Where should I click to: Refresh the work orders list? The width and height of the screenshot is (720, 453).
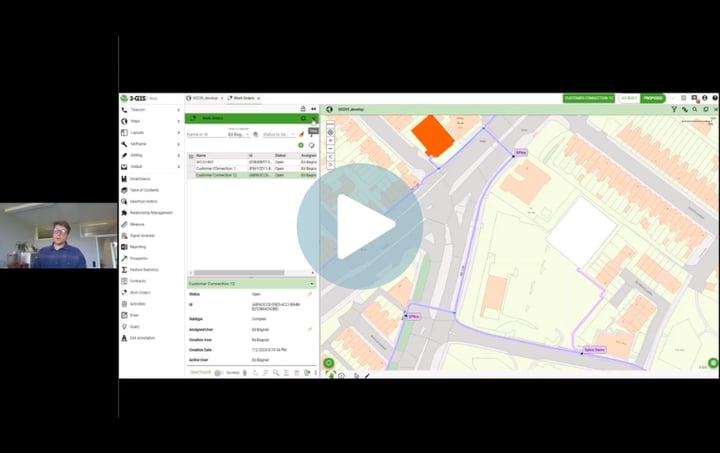pos(311,145)
